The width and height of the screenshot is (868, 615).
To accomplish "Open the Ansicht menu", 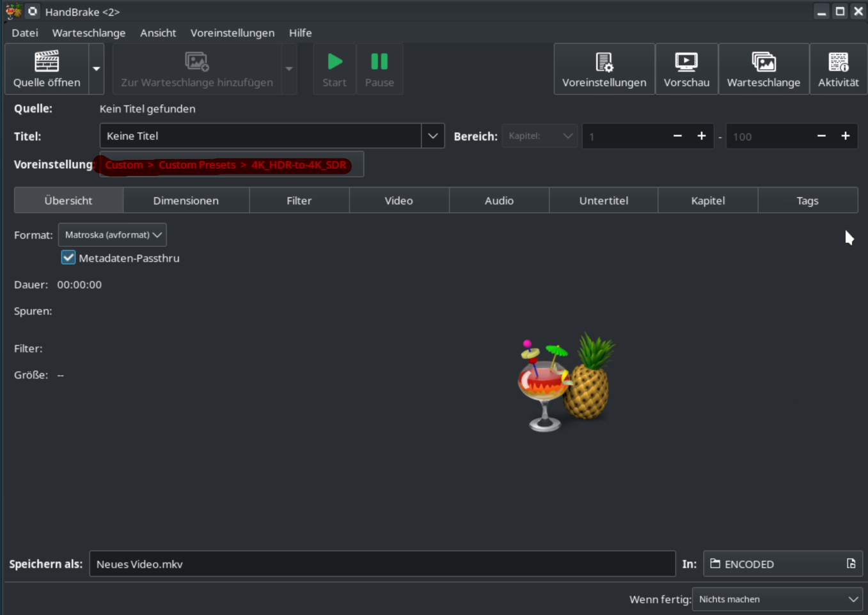I will 158,33.
